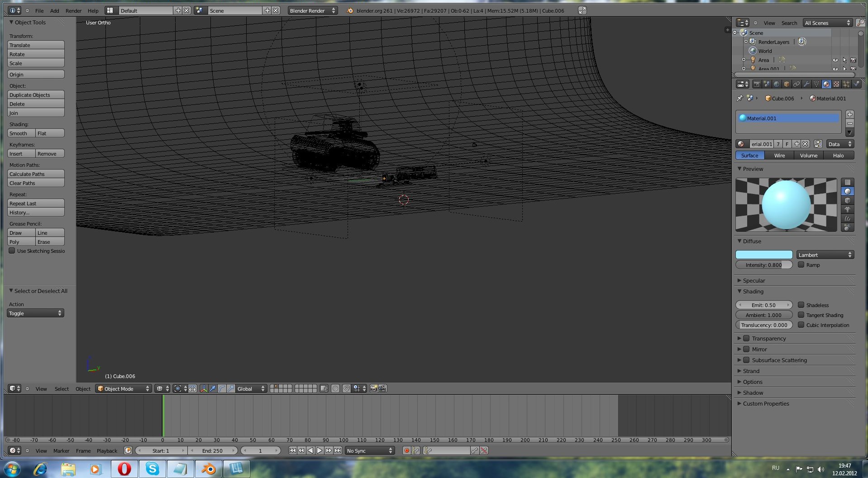
Task: Click the diffuse color swatch
Action: point(764,255)
